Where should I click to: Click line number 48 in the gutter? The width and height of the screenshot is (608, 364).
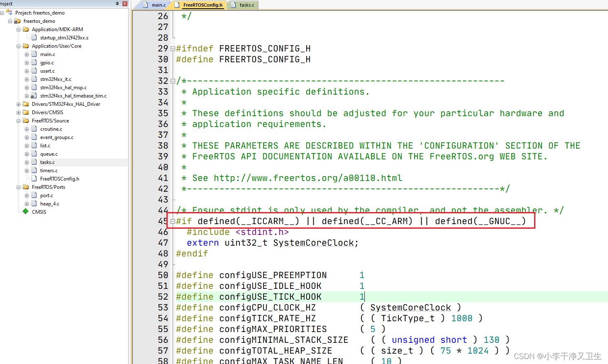tap(163, 254)
